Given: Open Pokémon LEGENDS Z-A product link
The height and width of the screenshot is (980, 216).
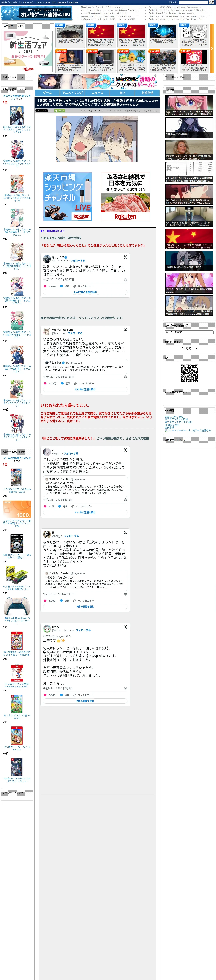Looking at the screenshot, I should 17,780.
